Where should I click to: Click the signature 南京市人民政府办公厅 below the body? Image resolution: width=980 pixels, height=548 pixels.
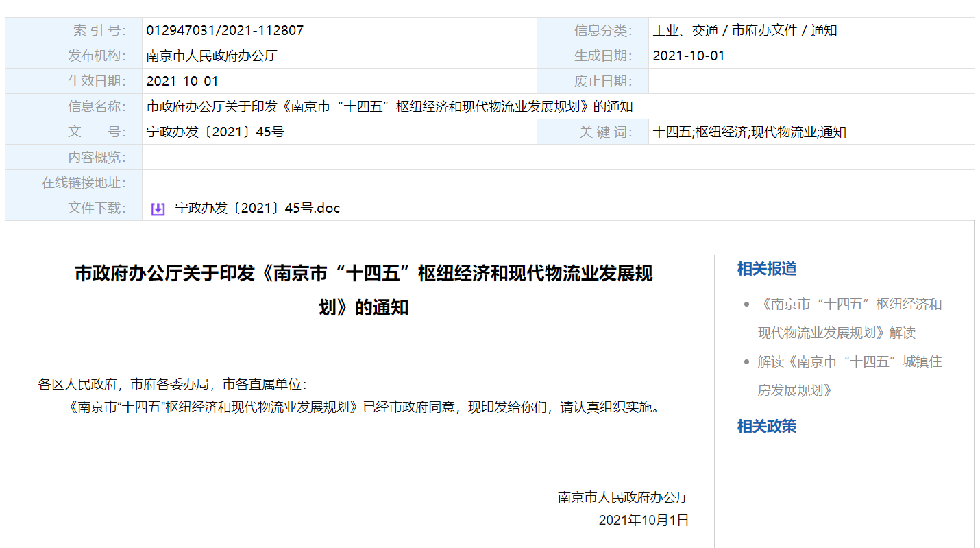[x=623, y=497]
